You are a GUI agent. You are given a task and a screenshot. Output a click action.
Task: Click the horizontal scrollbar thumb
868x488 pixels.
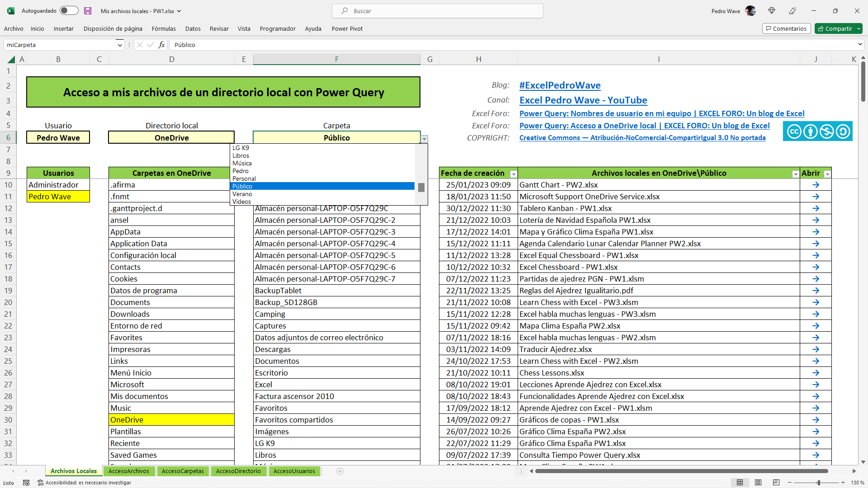pyautogui.click(x=681, y=471)
